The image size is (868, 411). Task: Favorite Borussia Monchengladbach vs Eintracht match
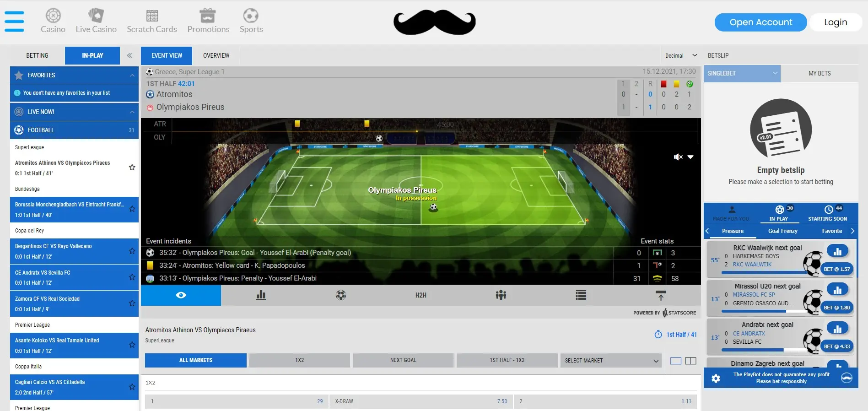(x=132, y=209)
